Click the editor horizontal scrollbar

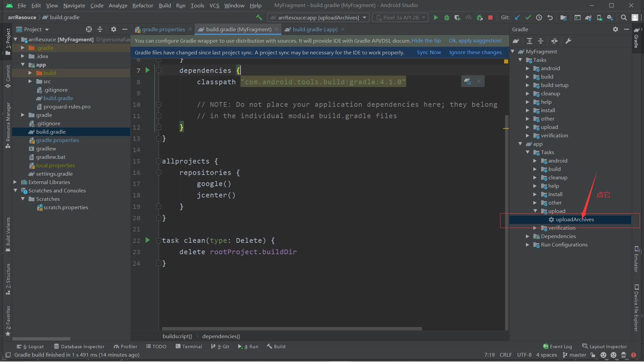(x=292, y=329)
